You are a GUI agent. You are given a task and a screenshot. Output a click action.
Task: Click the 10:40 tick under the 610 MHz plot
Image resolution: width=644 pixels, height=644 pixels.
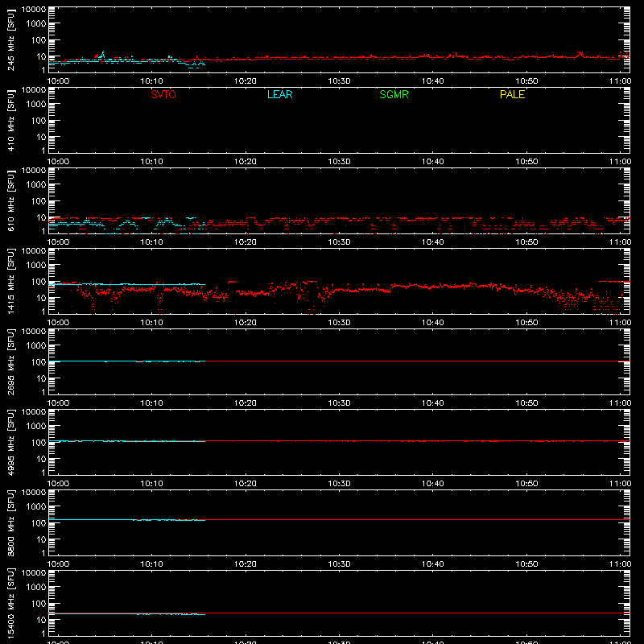tap(432, 242)
